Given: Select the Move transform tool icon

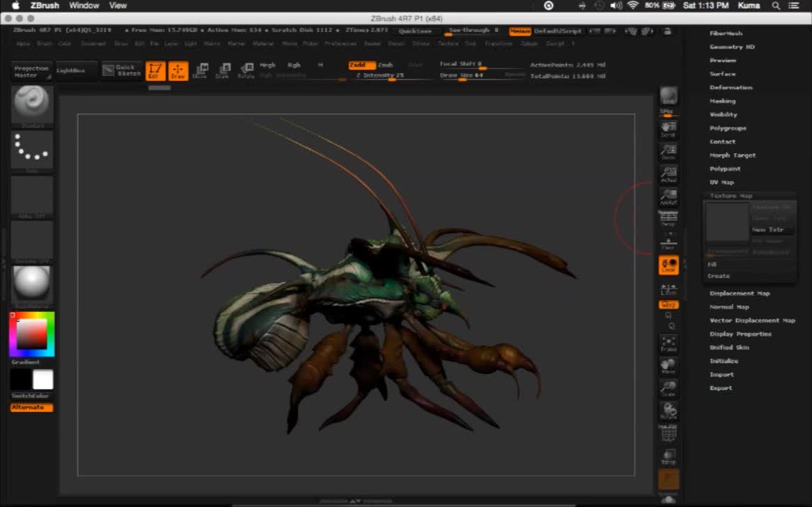Looking at the screenshot, I should tap(200, 71).
